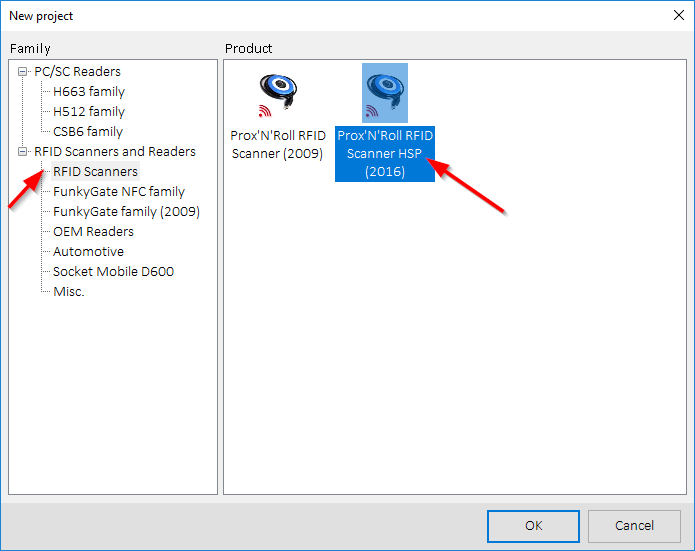Choose Socket Mobile D600
695x551 pixels.
[x=113, y=271]
